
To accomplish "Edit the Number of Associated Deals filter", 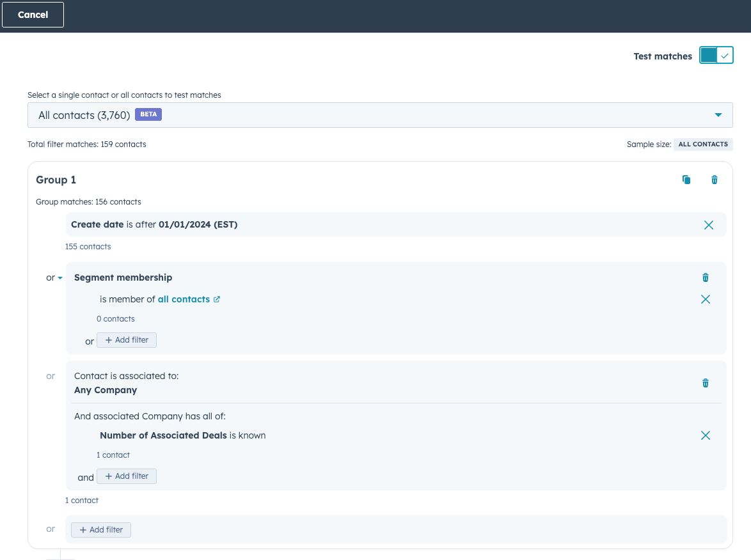I will (x=182, y=435).
